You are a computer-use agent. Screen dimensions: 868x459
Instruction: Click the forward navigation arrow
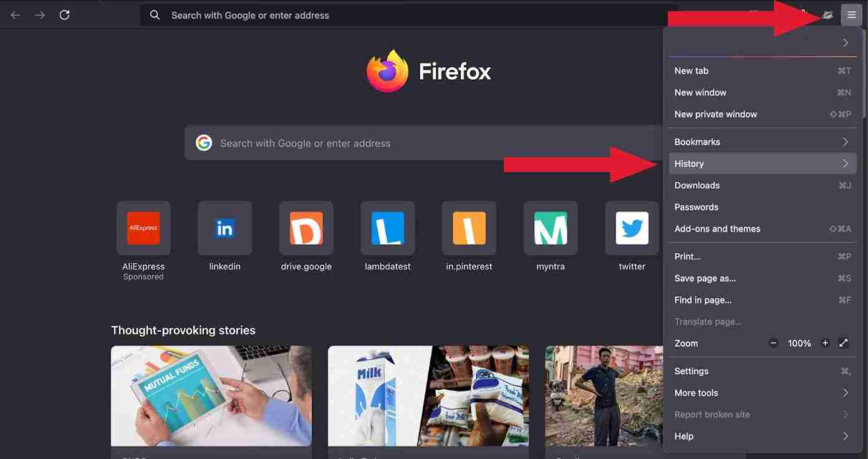tap(39, 14)
